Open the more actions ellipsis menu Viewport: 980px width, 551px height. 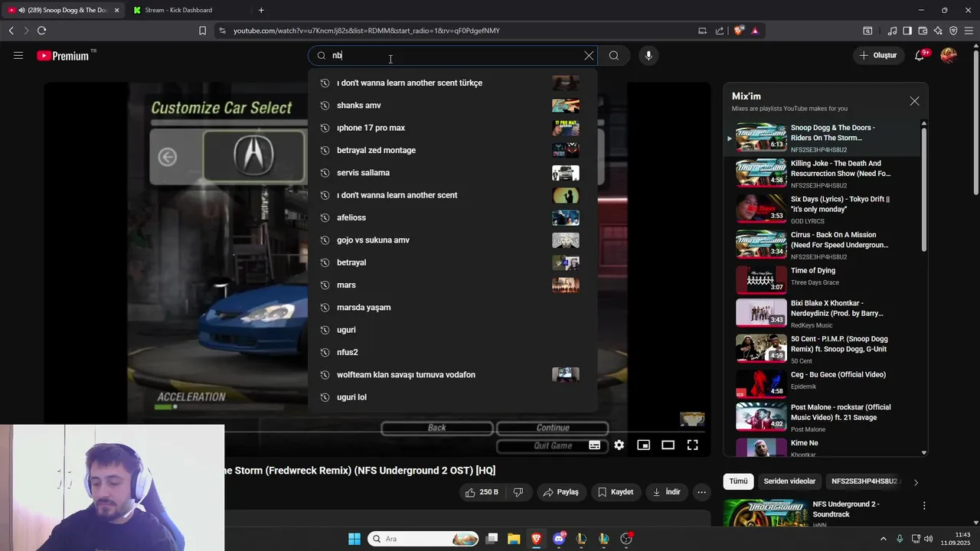(x=701, y=492)
